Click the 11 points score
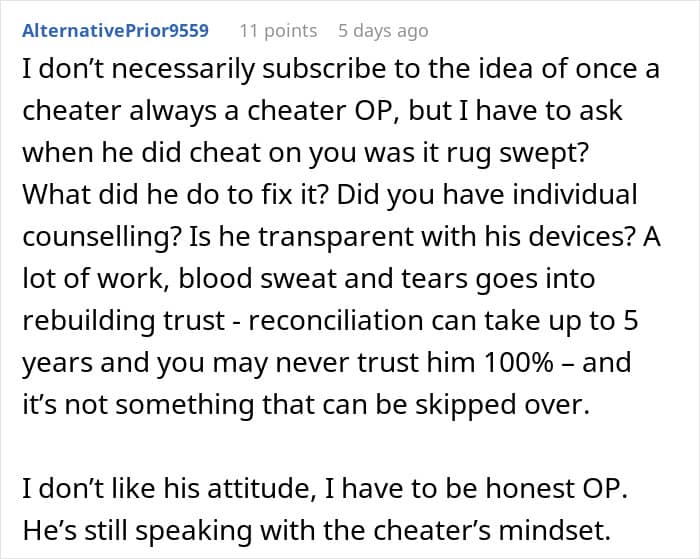 tap(277, 30)
